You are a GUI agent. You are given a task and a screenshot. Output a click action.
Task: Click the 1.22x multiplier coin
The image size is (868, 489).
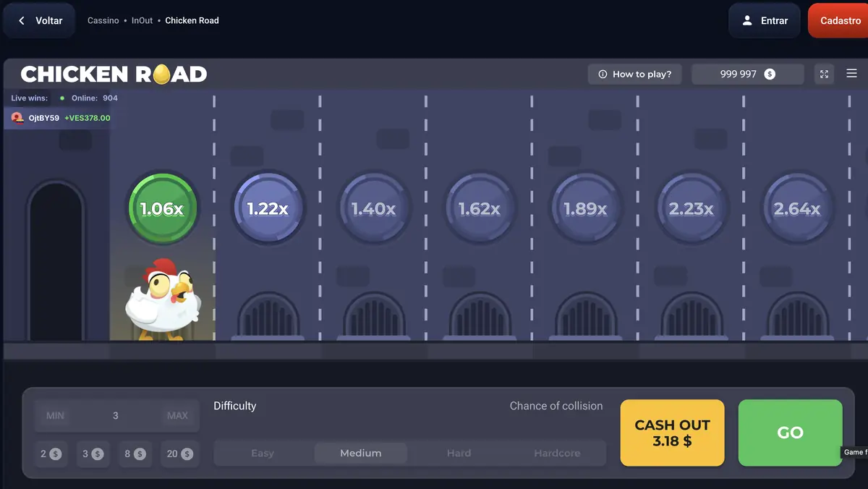[268, 208]
